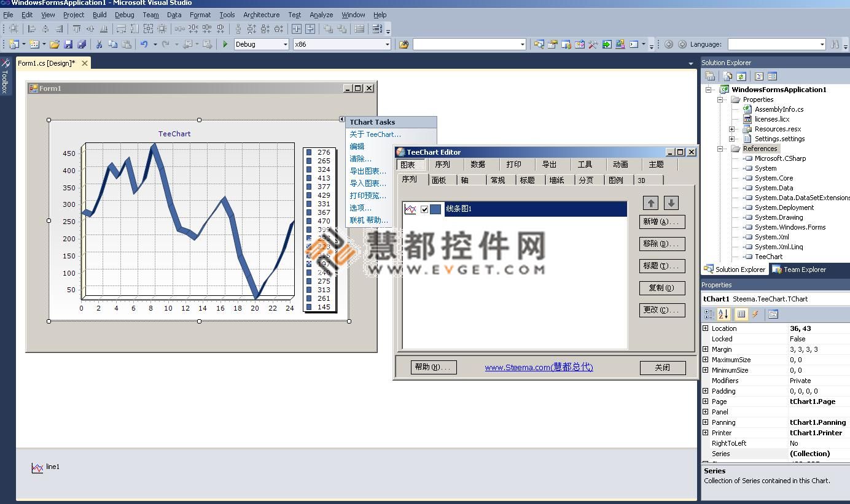Click the Refresh icon in Solution Explorer
Image resolution: width=850 pixels, height=504 pixels.
(741, 76)
